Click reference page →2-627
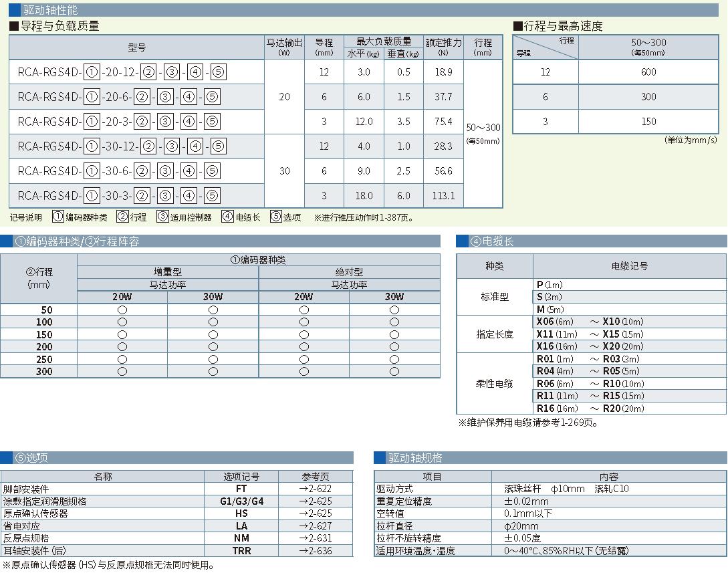728x575 pixels. [x=316, y=526]
